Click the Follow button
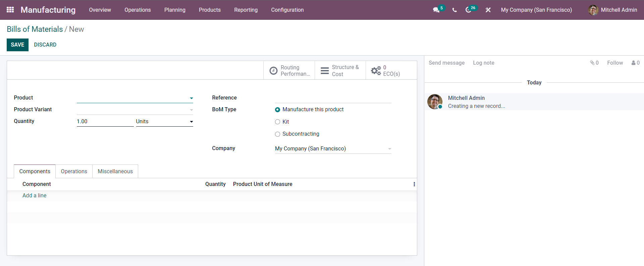 click(x=615, y=63)
